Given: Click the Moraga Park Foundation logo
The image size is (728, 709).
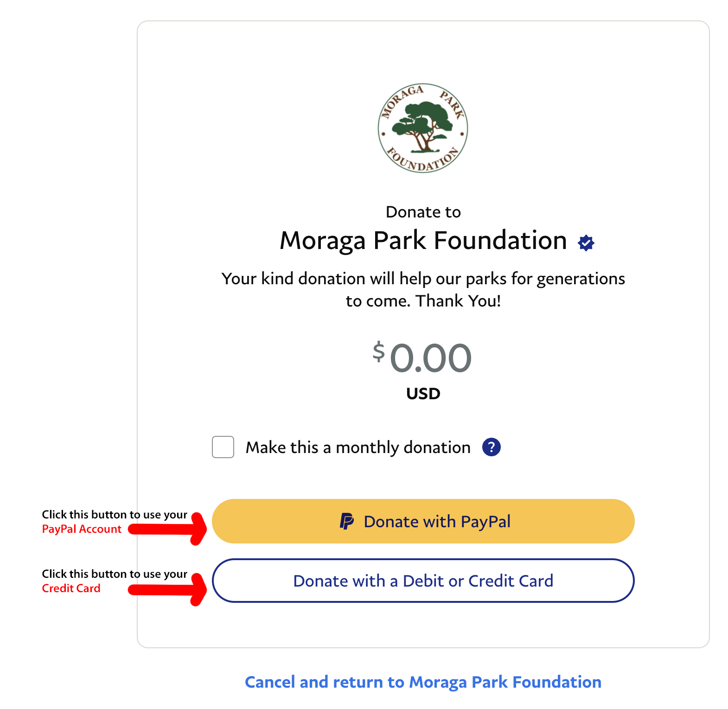Looking at the screenshot, I should pyautogui.click(x=423, y=128).
